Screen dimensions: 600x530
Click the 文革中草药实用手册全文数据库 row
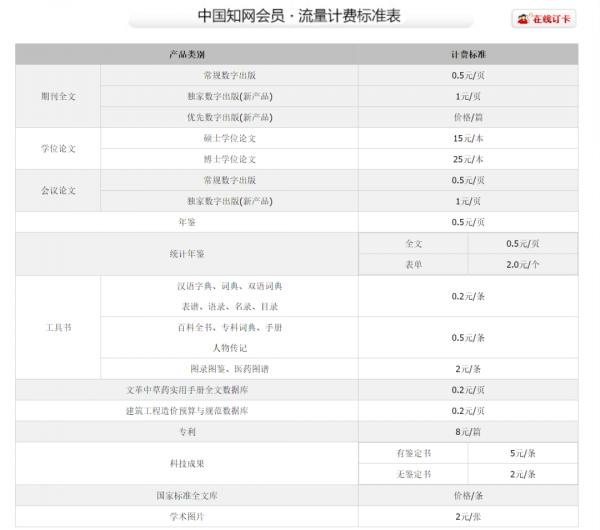[x=187, y=390]
